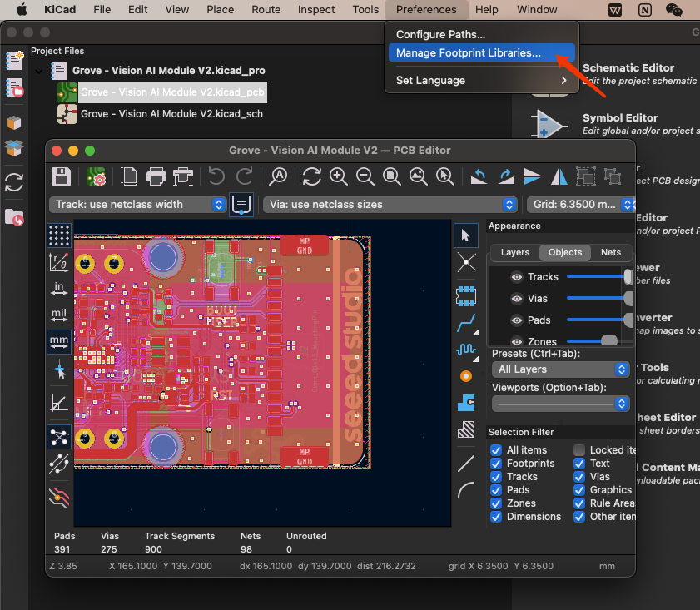Image resolution: width=700 pixels, height=610 pixels.
Task: Select the kicad_sch project file
Action: click(171, 114)
